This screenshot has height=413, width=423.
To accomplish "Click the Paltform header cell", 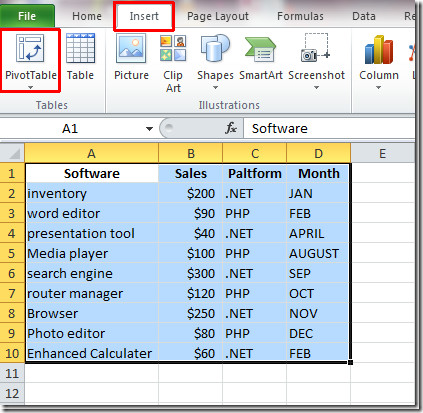I will [255, 173].
